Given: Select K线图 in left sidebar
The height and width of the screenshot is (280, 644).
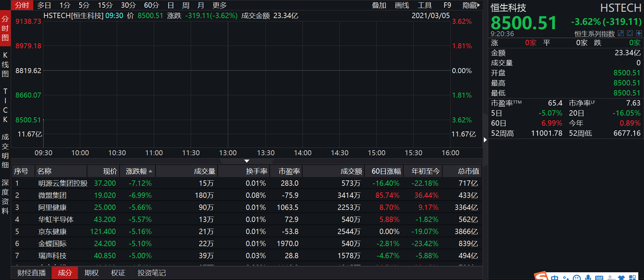Looking at the screenshot, I should [5, 64].
